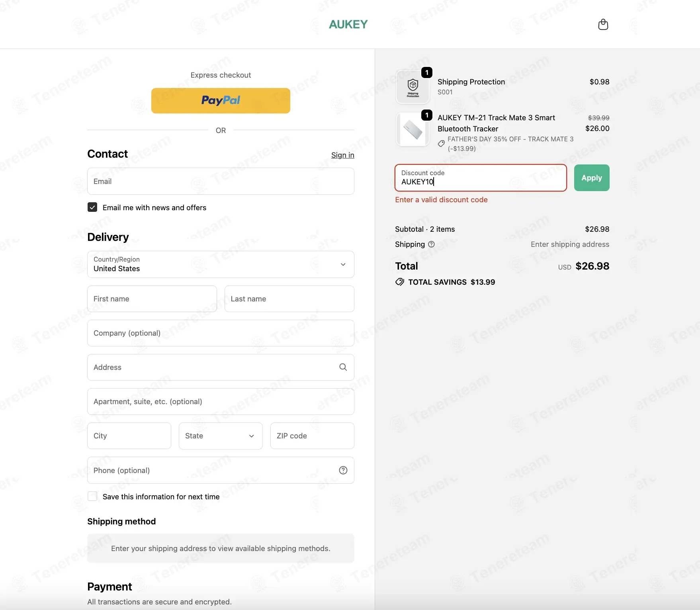
Task: Click the ZIP code field
Action: pos(312,436)
